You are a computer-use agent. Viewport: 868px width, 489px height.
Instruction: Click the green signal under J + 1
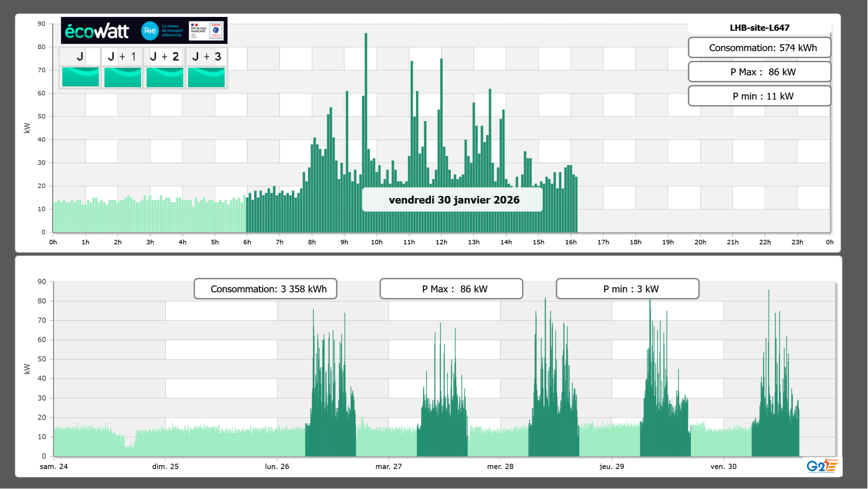(x=122, y=77)
